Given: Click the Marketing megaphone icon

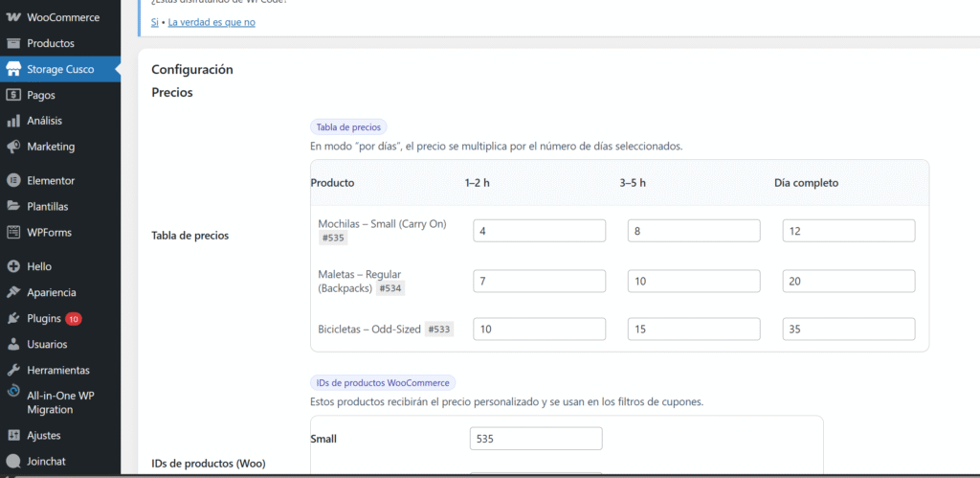Looking at the screenshot, I should [13, 147].
